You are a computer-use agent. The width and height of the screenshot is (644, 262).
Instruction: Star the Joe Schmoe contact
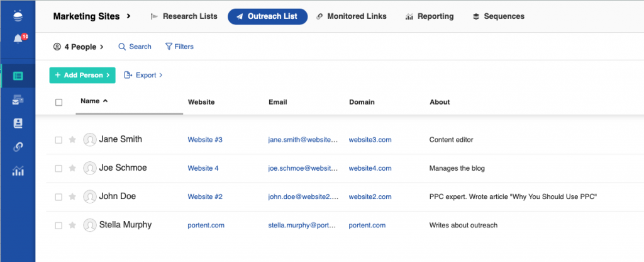pos(72,168)
